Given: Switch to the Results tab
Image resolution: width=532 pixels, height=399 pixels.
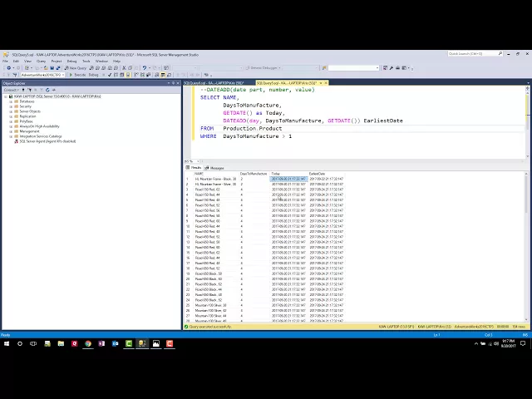Looking at the screenshot, I should pos(194,168).
